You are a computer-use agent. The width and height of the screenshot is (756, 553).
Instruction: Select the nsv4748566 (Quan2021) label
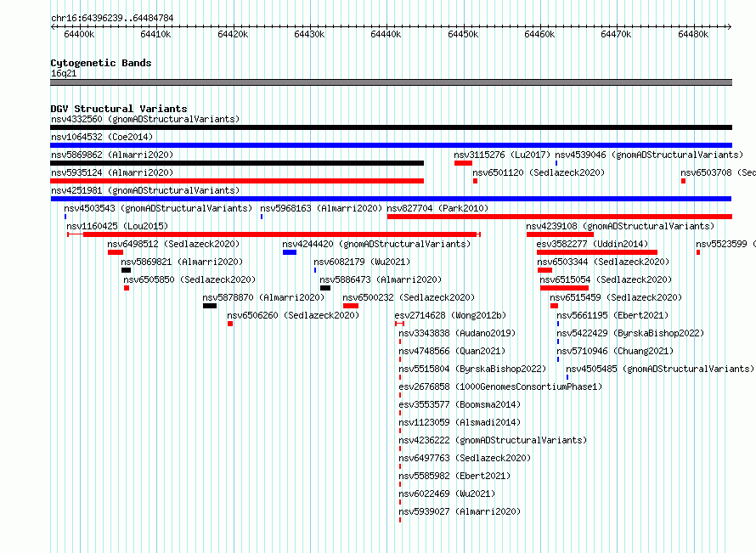pos(452,351)
